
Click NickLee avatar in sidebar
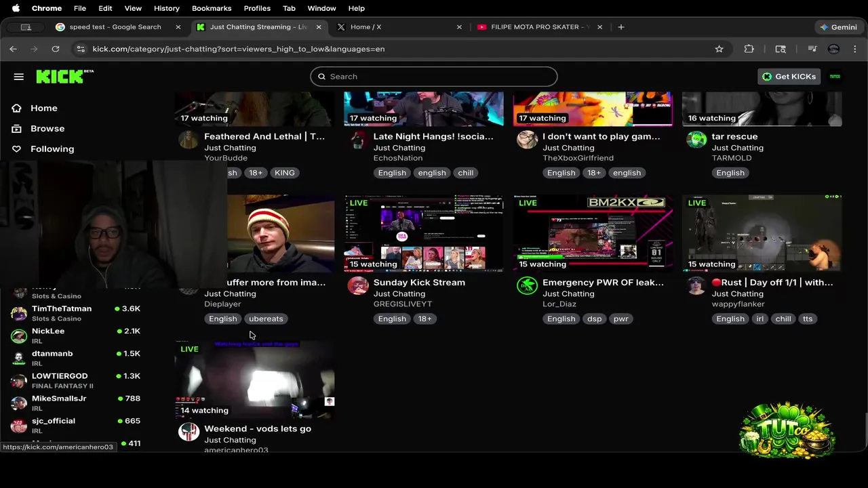pyautogui.click(x=19, y=335)
